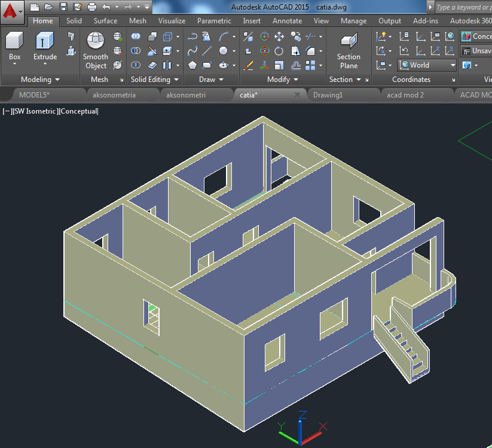
Task: Click the Polysolid tool icon
Action: (x=72, y=36)
